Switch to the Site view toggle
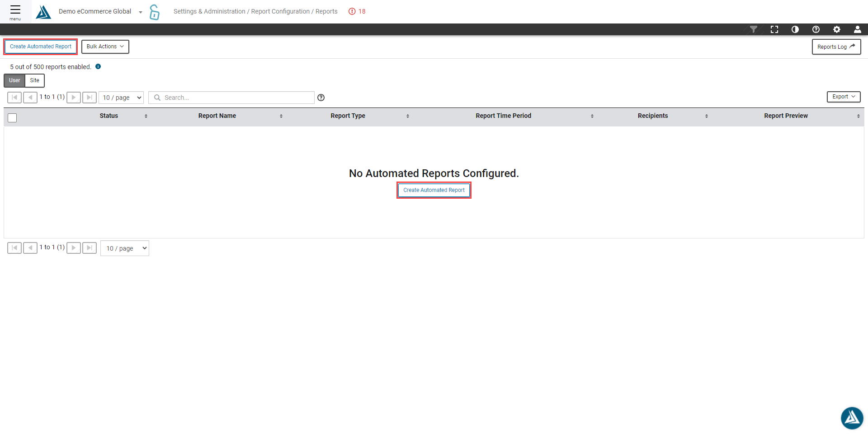The height and width of the screenshot is (434, 868). [34, 80]
